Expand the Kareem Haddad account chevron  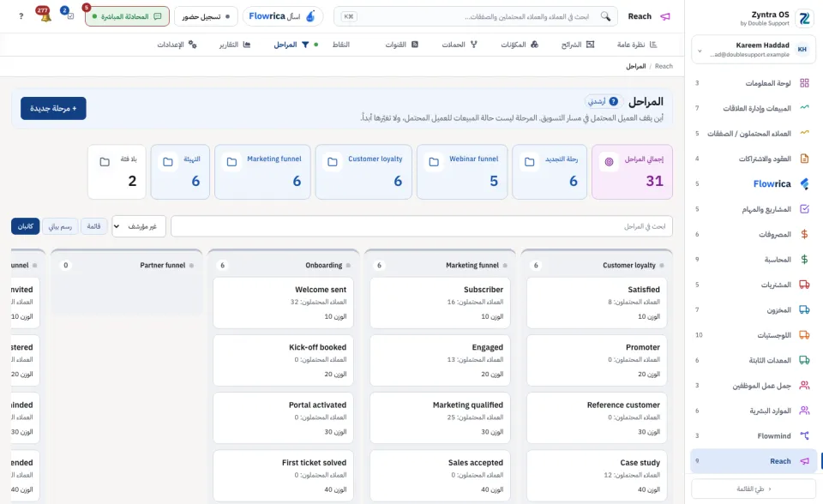tap(700, 51)
